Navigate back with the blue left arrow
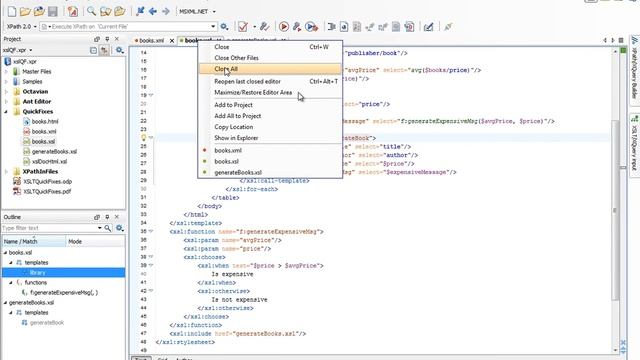This screenshot has height=360, width=640. coord(153,11)
